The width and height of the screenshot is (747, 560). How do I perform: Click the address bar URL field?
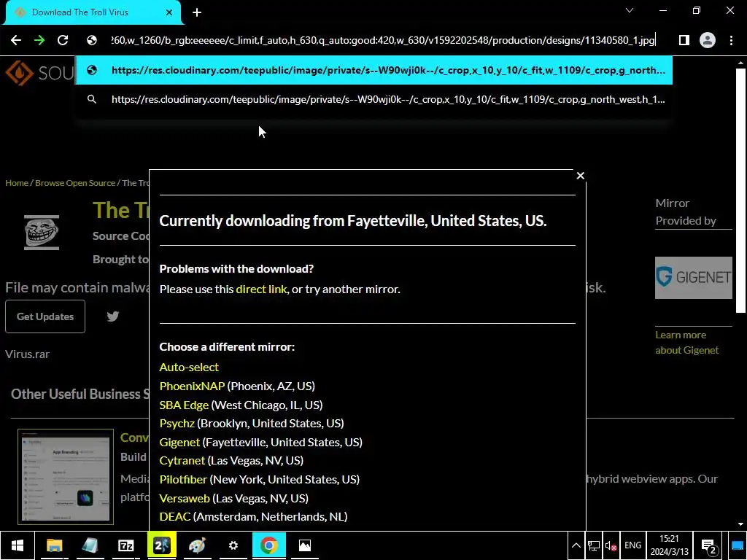pos(383,40)
